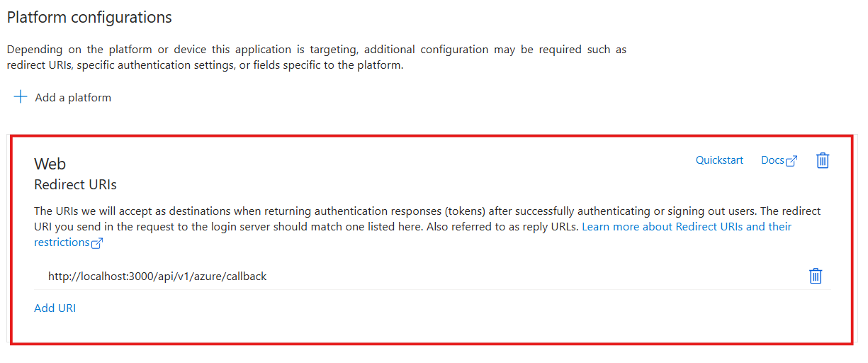Click the external-link icon after "restrictions"
Image resolution: width=868 pixels, height=363 pixels.
[x=97, y=243]
